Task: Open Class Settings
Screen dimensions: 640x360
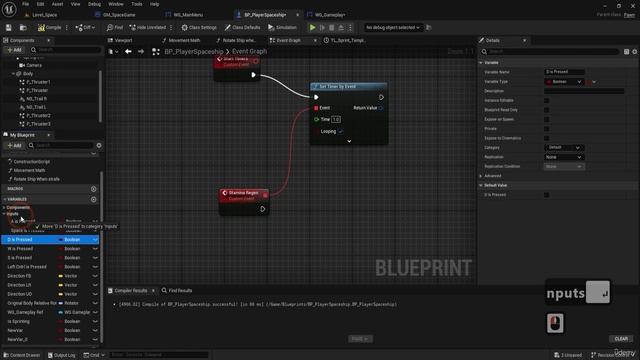Action: (199, 27)
